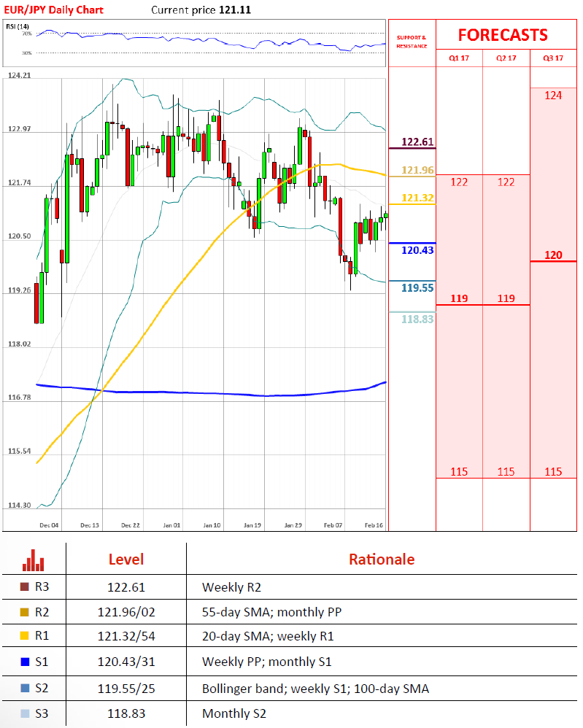Image resolution: width=583 pixels, height=728 pixels.
Task: Click support level 119.55 marker
Action: (417, 288)
